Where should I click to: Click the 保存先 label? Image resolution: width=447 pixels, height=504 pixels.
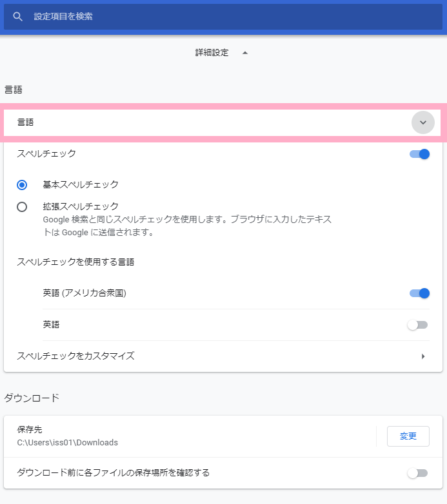click(30, 430)
